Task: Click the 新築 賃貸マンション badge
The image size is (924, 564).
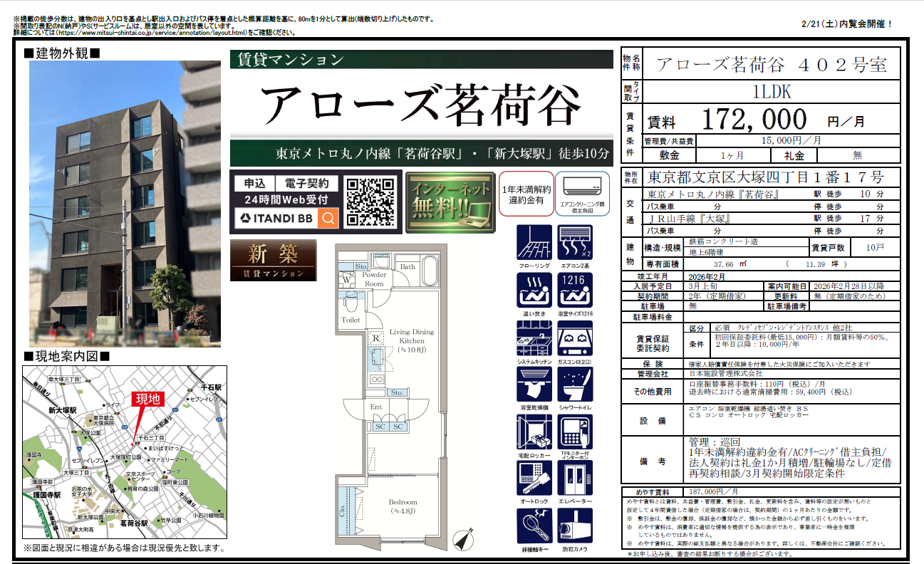Action: (x=273, y=261)
